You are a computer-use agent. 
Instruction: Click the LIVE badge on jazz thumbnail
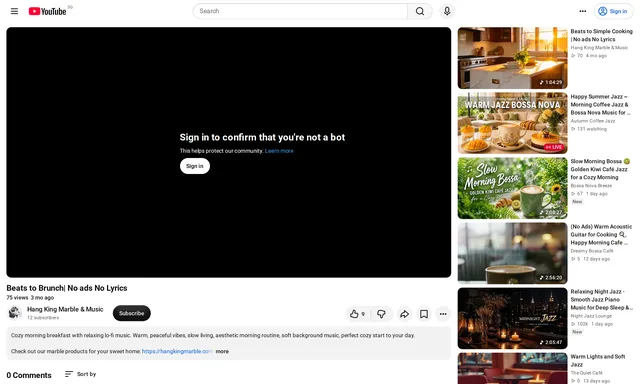click(x=553, y=147)
